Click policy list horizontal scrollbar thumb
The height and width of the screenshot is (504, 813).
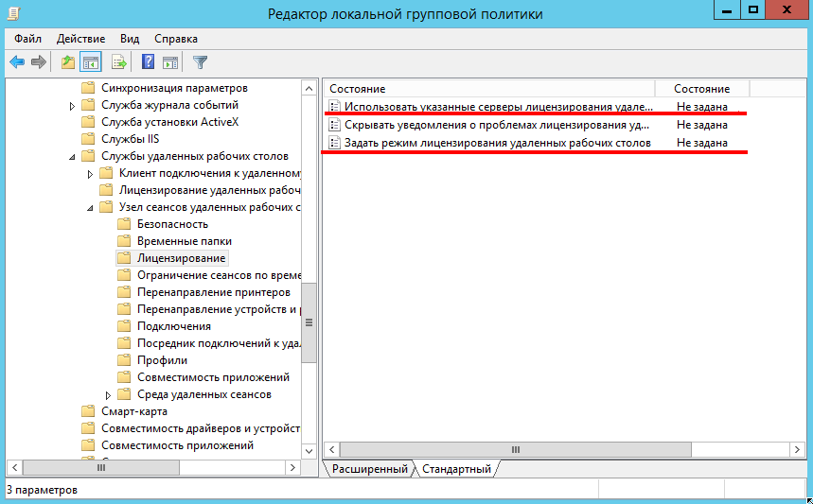[516, 449]
